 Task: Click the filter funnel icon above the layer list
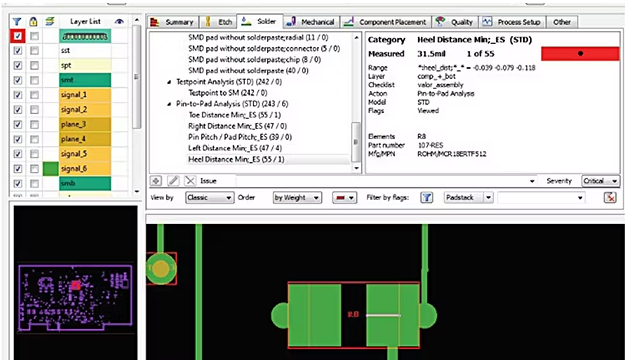(17, 22)
